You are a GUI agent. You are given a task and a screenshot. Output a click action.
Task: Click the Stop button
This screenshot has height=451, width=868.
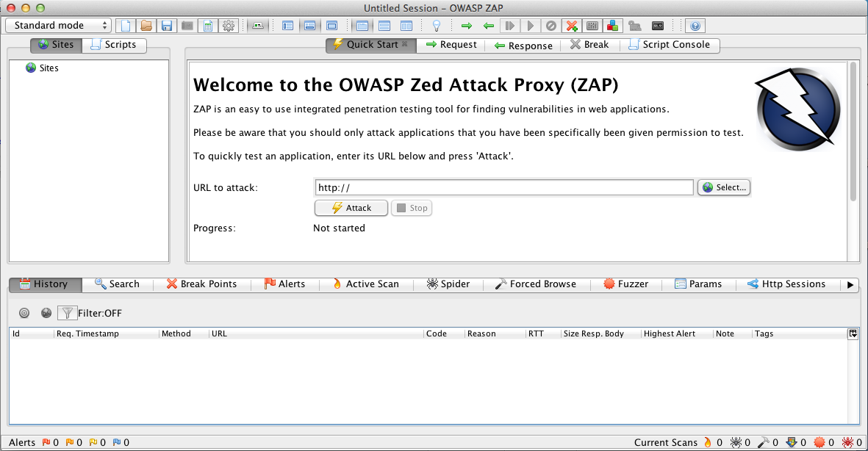(x=412, y=208)
